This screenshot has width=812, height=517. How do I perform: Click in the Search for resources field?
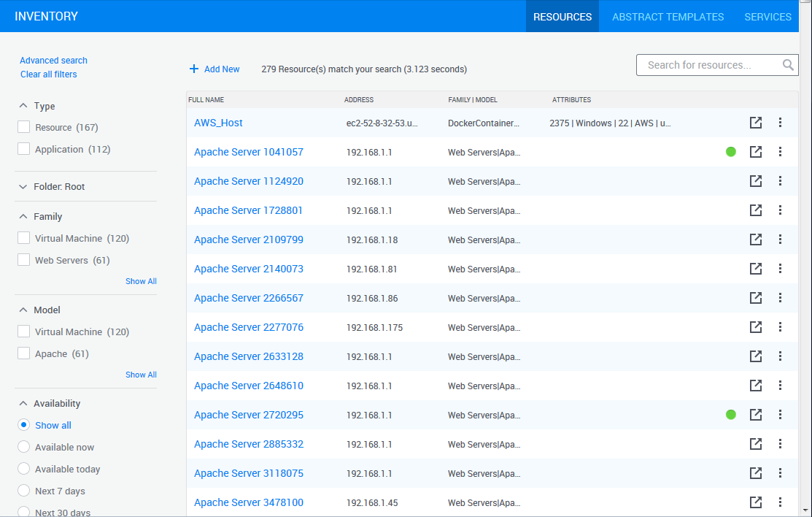pyautogui.click(x=708, y=65)
